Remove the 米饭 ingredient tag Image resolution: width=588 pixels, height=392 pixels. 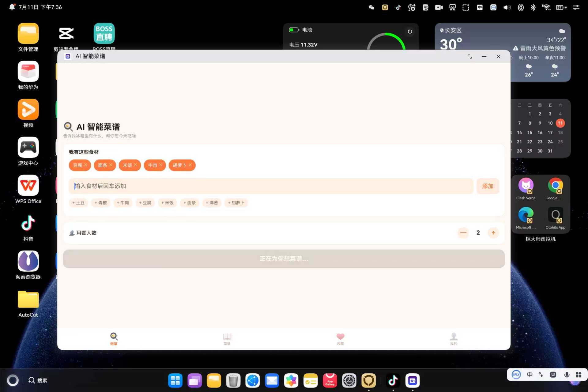click(x=135, y=165)
